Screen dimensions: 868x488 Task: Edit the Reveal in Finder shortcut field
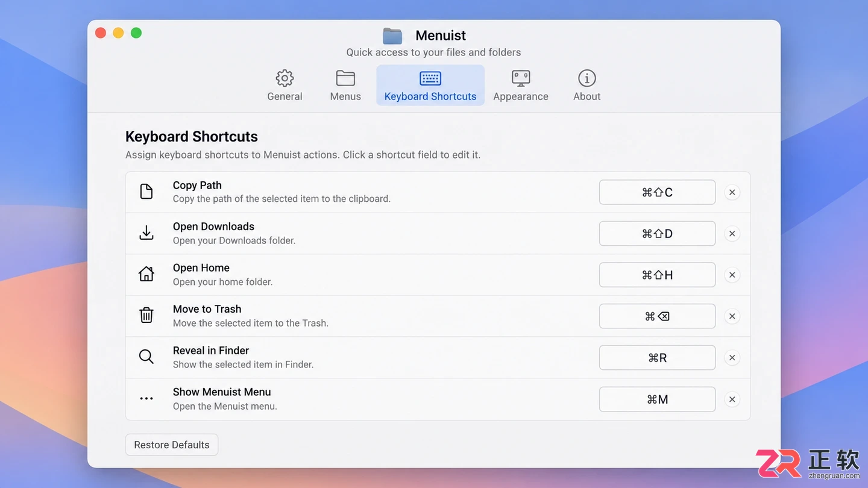(x=657, y=358)
